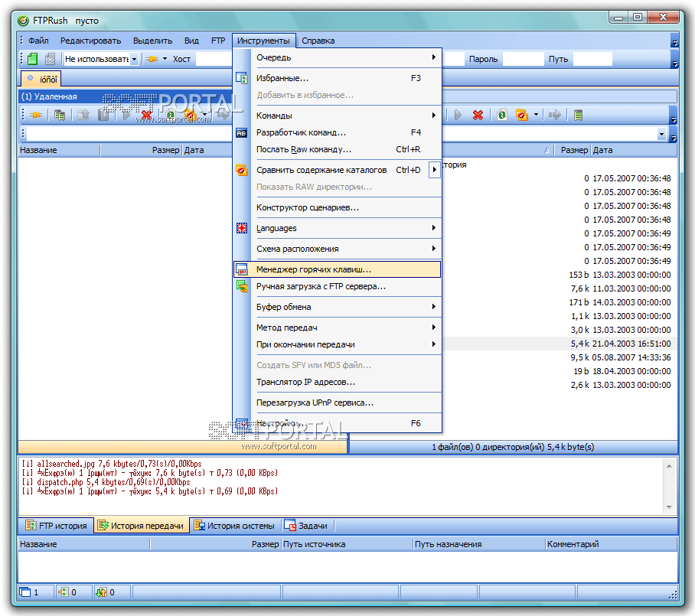
Task: Open the Редактировать menu
Action: pos(91,41)
